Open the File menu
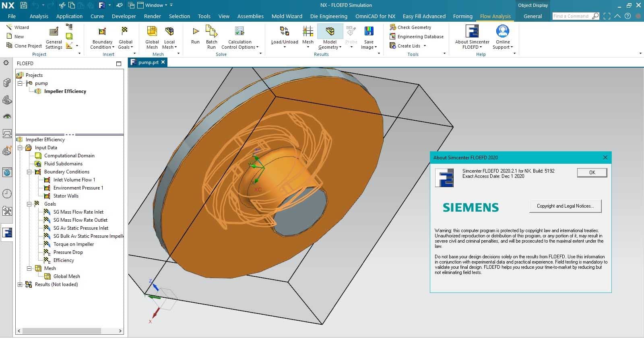Image resolution: width=644 pixels, height=344 pixels. click(12, 16)
